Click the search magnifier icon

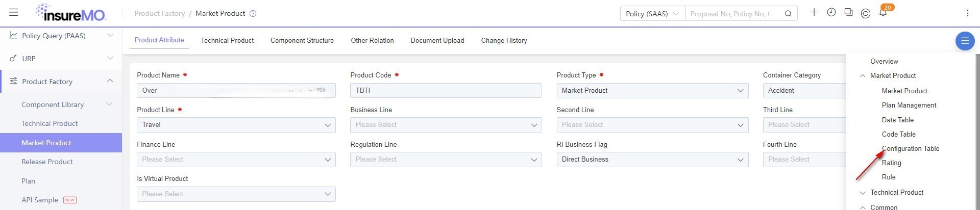point(788,14)
